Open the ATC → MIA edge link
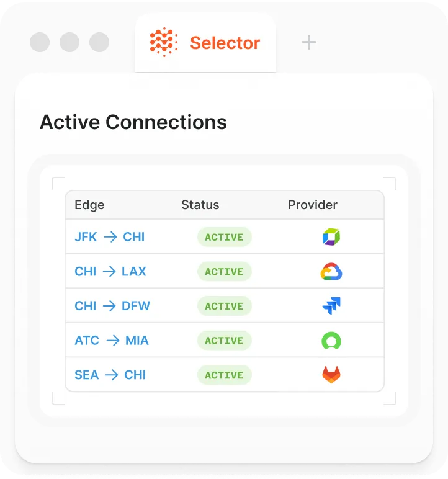The height and width of the screenshot is (479, 448). pyautogui.click(x=112, y=341)
